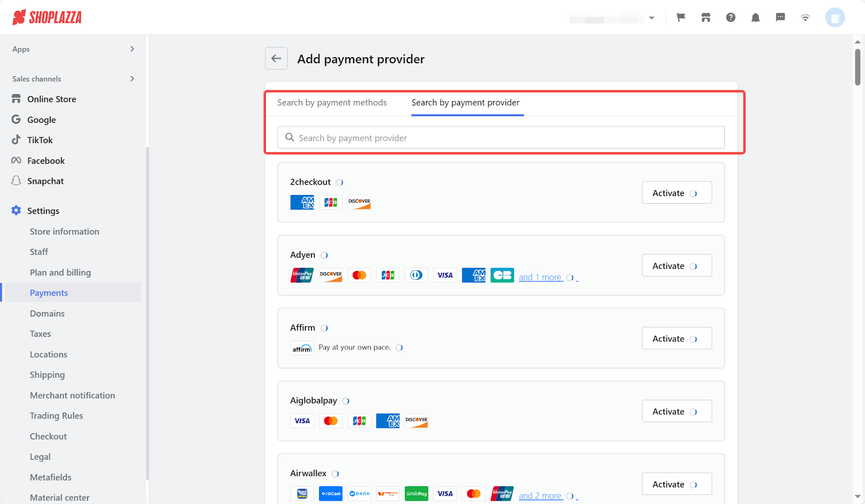
Task: Open Payments settings
Action: [x=49, y=293]
